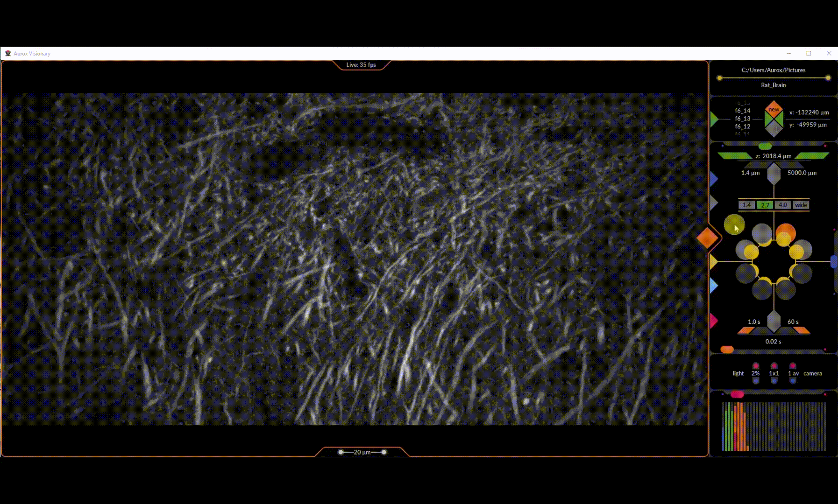Decrease binning with the blue arrow under 1x1

[774, 381]
